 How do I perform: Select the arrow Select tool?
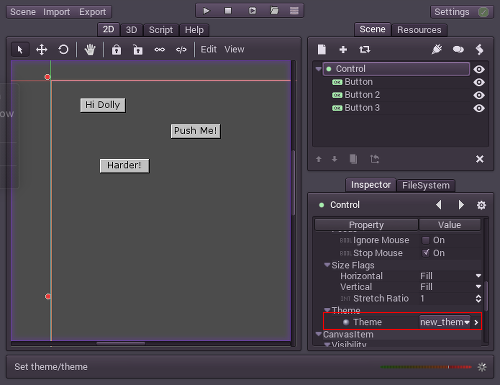pos(20,50)
